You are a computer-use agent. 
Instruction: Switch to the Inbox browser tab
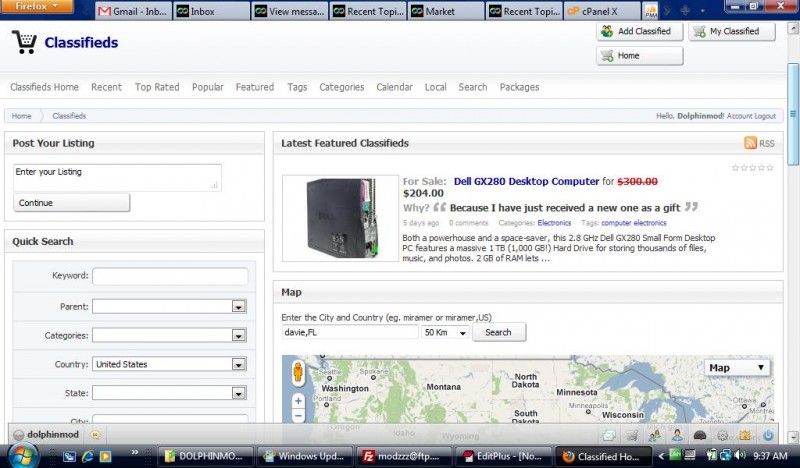[x=212, y=11]
